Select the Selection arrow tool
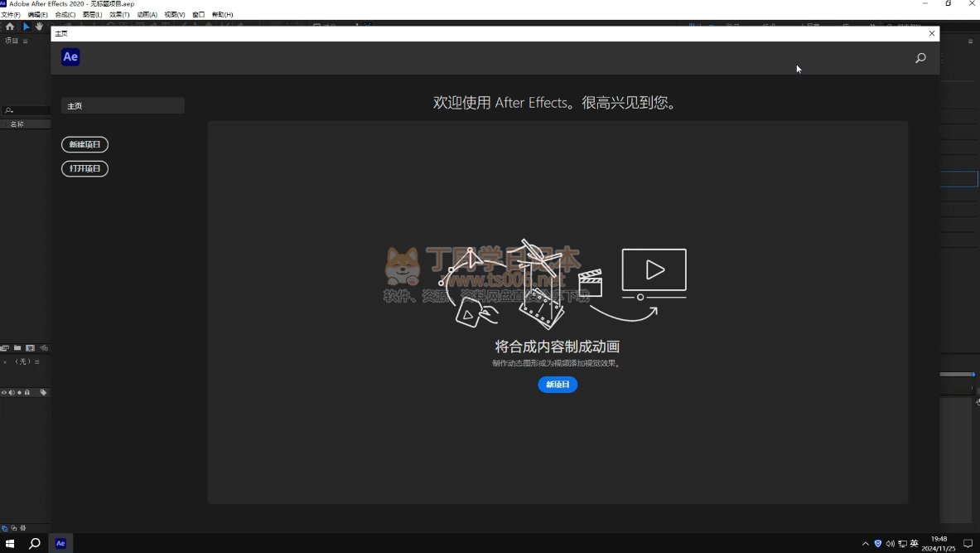The width and height of the screenshot is (980, 553). point(26,27)
